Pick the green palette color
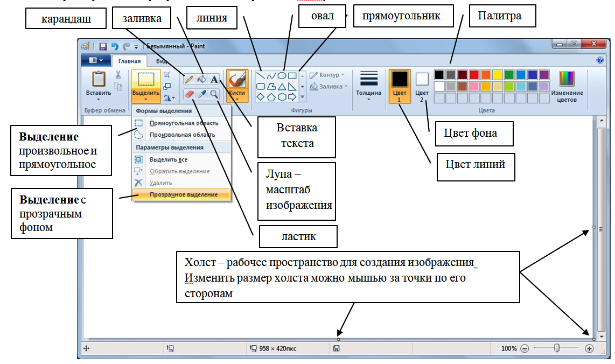 coord(509,74)
